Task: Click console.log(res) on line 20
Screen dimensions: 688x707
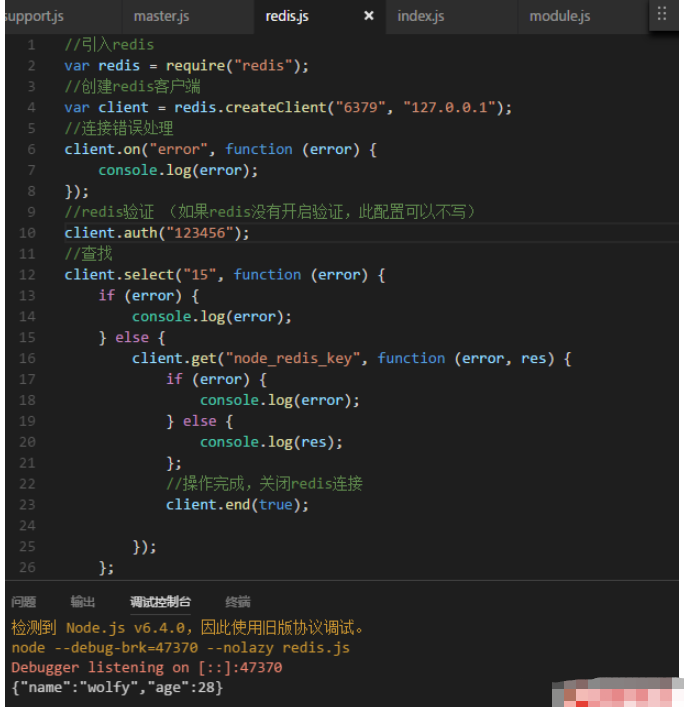Action: (x=271, y=442)
